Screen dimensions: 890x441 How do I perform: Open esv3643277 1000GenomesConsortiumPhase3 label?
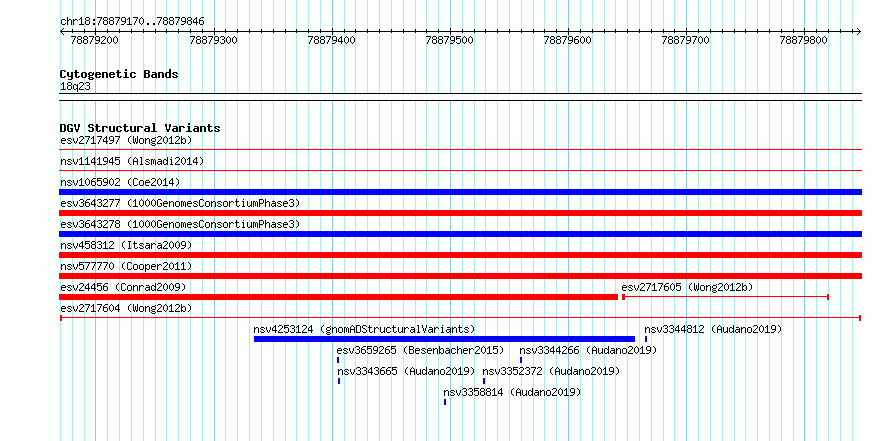coord(180,203)
